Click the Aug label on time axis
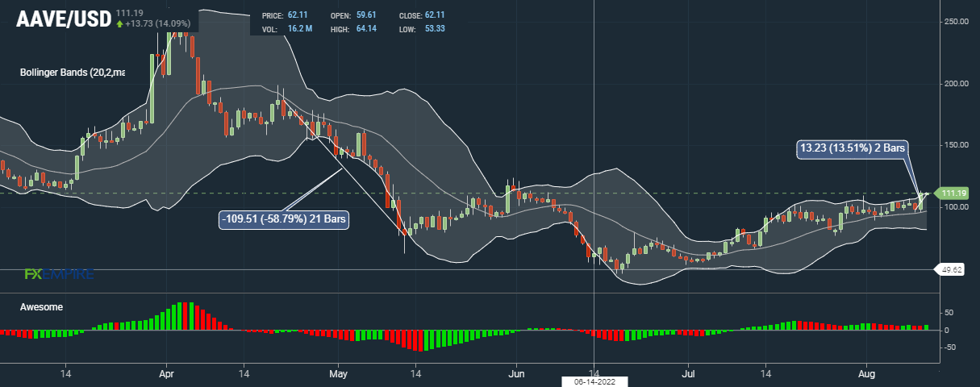The image size is (980, 387). click(866, 375)
